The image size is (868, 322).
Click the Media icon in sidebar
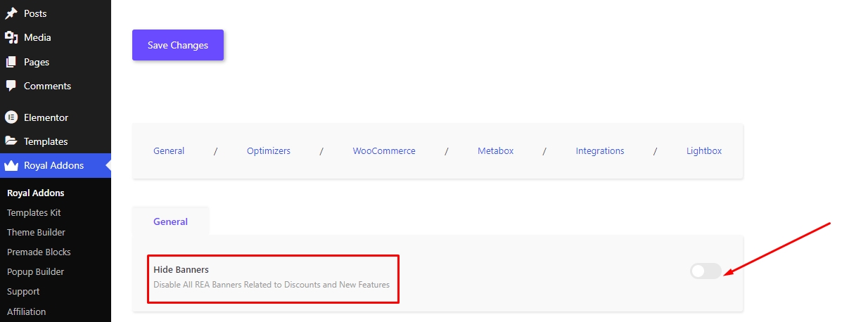[11, 37]
